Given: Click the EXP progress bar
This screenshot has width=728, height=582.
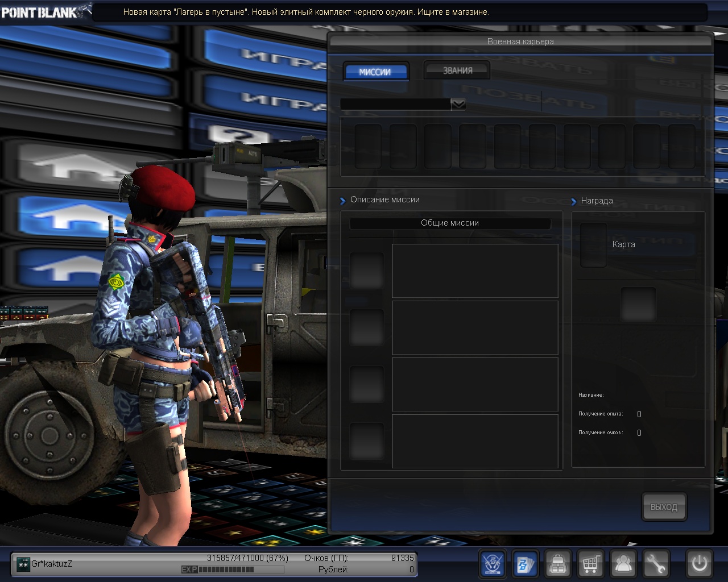Looking at the screenshot, I should tap(233, 569).
